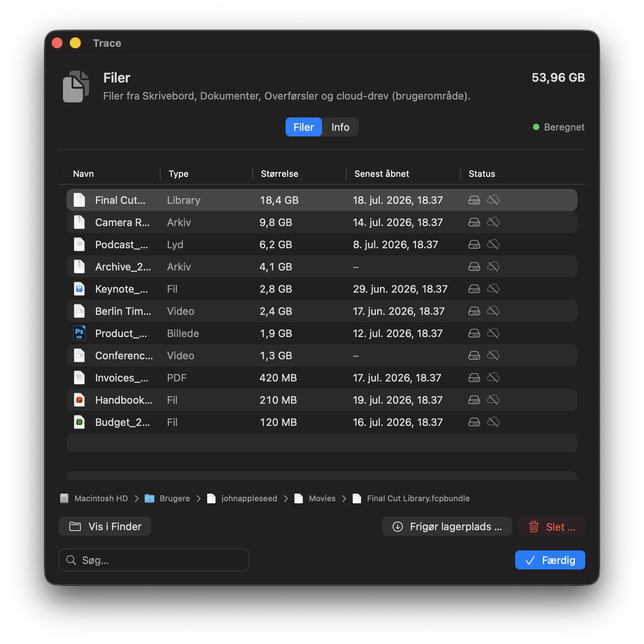Click the Budget spreadsheet file icon
Screen dimensions: 644x644
[79, 422]
